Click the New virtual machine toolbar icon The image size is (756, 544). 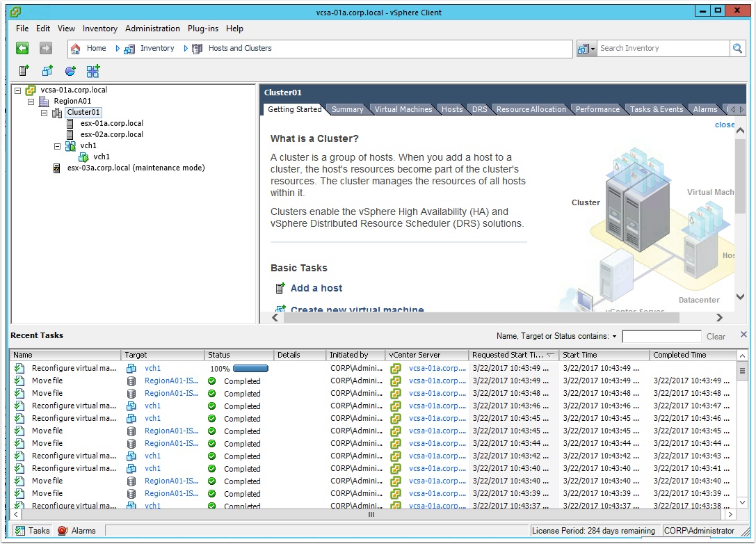(47, 71)
